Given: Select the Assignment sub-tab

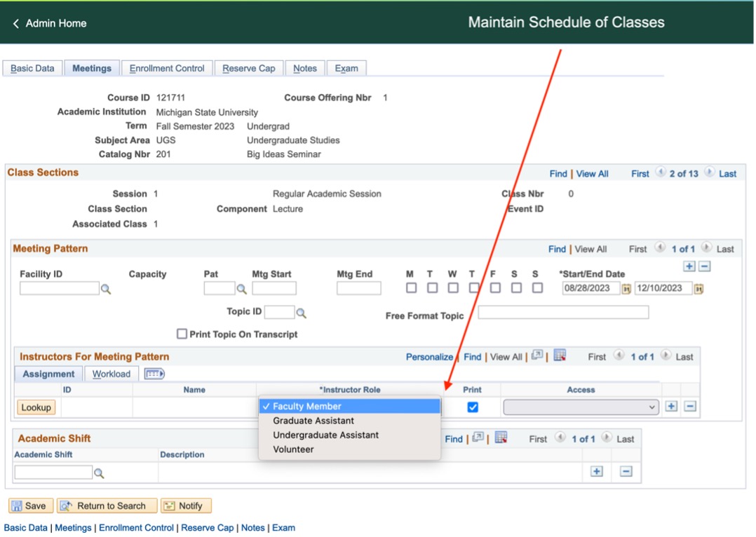Looking at the screenshot, I should tap(48, 374).
